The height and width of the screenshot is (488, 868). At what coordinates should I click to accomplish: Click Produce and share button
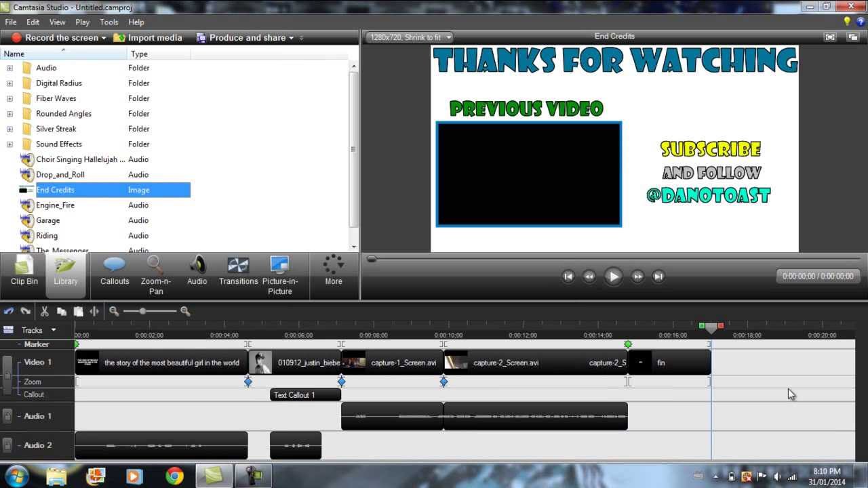point(241,38)
